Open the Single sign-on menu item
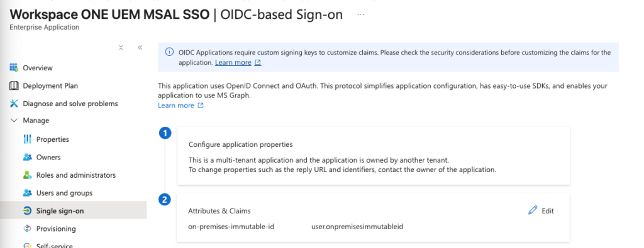This screenshot has height=248, width=644. click(73, 211)
